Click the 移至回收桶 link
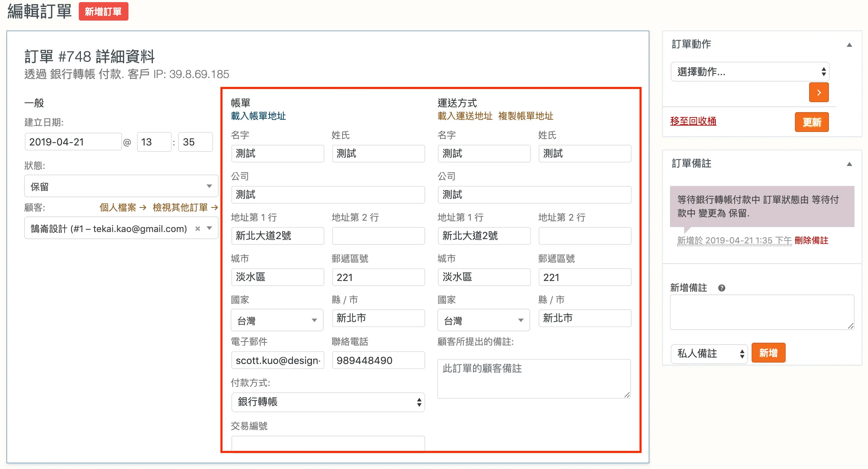The width and height of the screenshot is (868, 469). coord(693,121)
